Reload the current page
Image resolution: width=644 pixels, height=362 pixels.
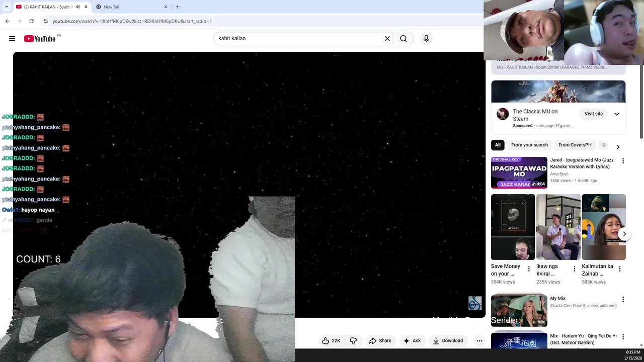(31, 21)
